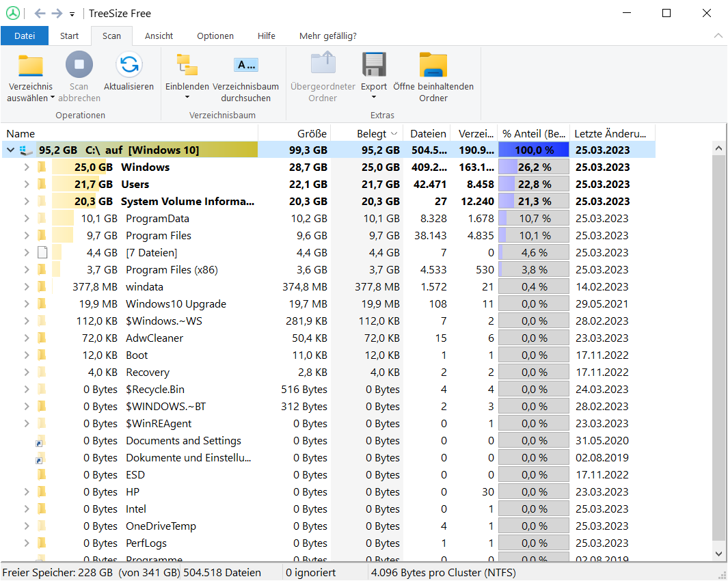
Task: Sort by the Größe column header
Action: [x=295, y=134]
